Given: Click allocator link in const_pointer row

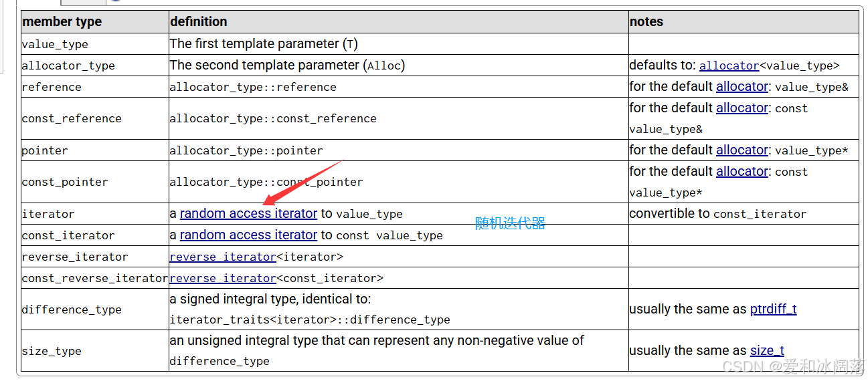Looking at the screenshot, I should click(x=742, y=171).
